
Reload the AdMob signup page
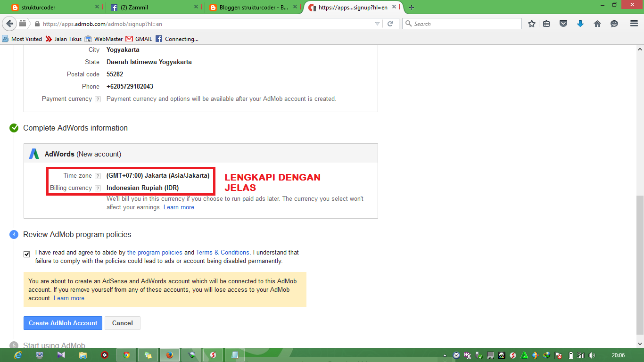click(x=390, y=24)
